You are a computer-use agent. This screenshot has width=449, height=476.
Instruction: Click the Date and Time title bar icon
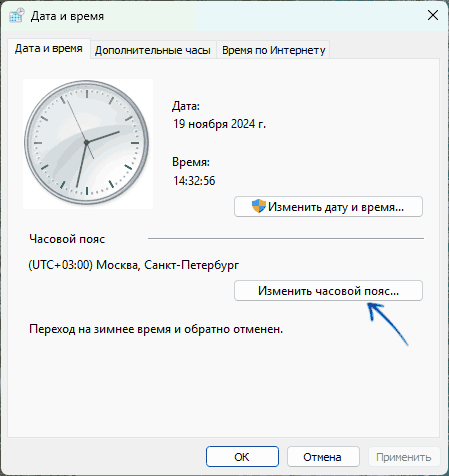pos(17,16)
